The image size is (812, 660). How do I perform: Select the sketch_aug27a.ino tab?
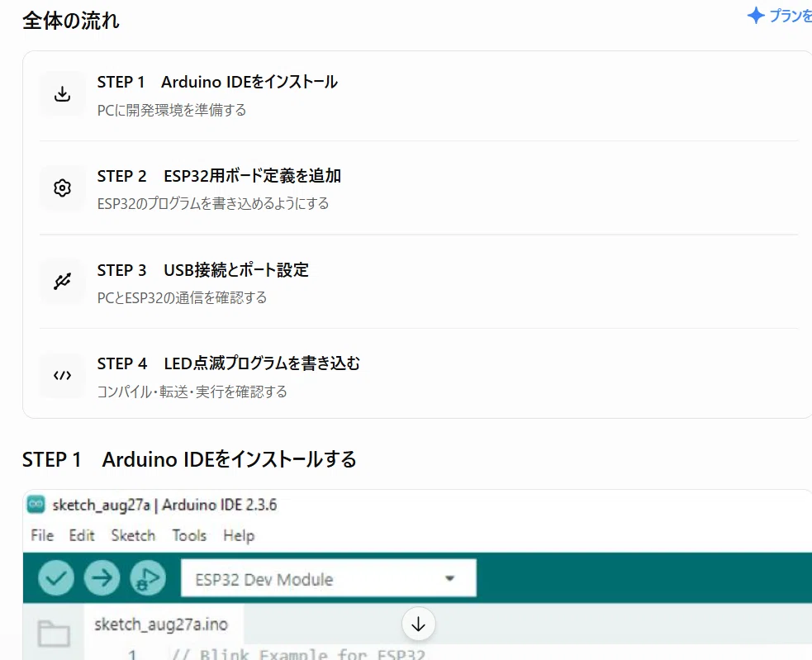[161, 624]
